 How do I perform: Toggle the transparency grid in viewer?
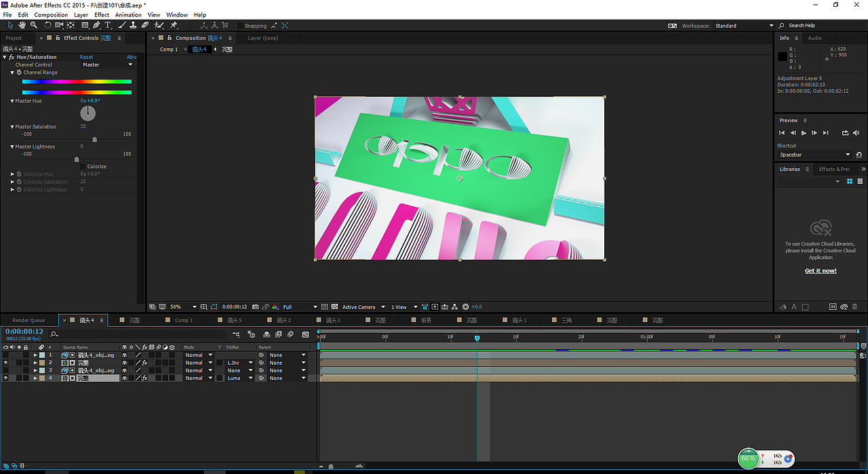[334, 307]
